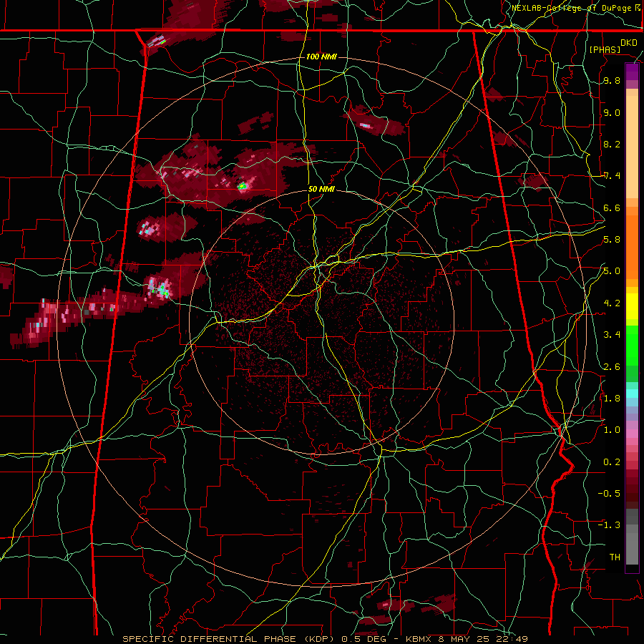Click the 1.0 scale value

pyautogui.click(x=612, y=430)
